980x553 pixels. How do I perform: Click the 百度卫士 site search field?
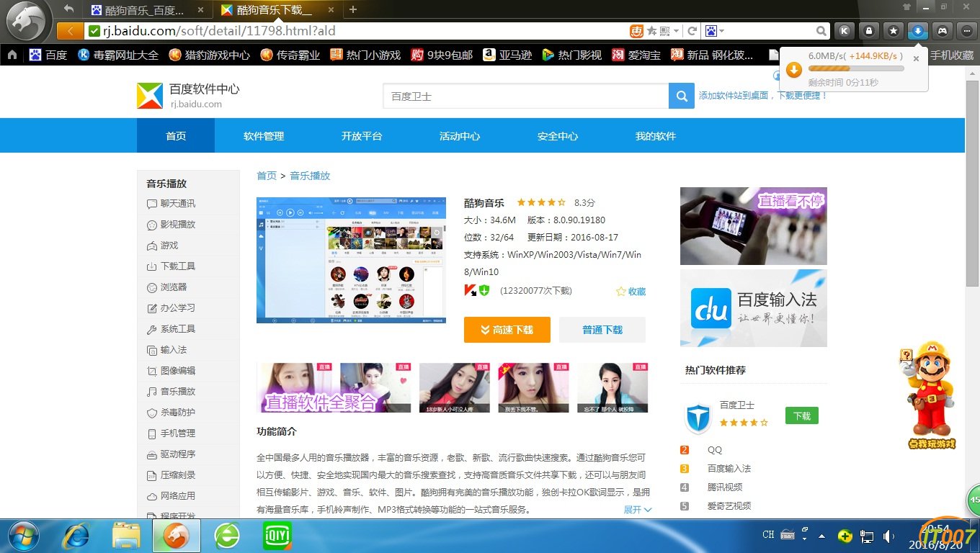point(526,96)
